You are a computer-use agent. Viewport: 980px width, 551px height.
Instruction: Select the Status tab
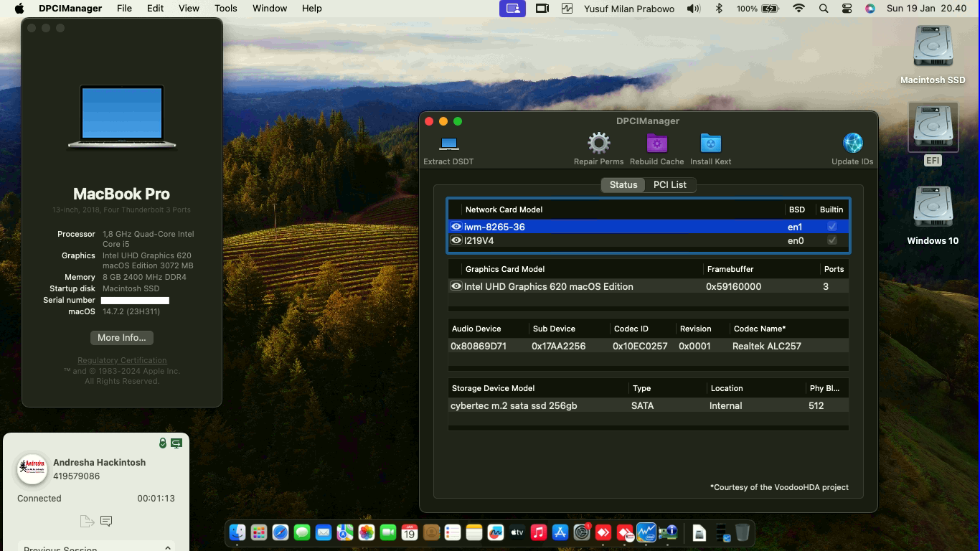click(x=622, y=184)
